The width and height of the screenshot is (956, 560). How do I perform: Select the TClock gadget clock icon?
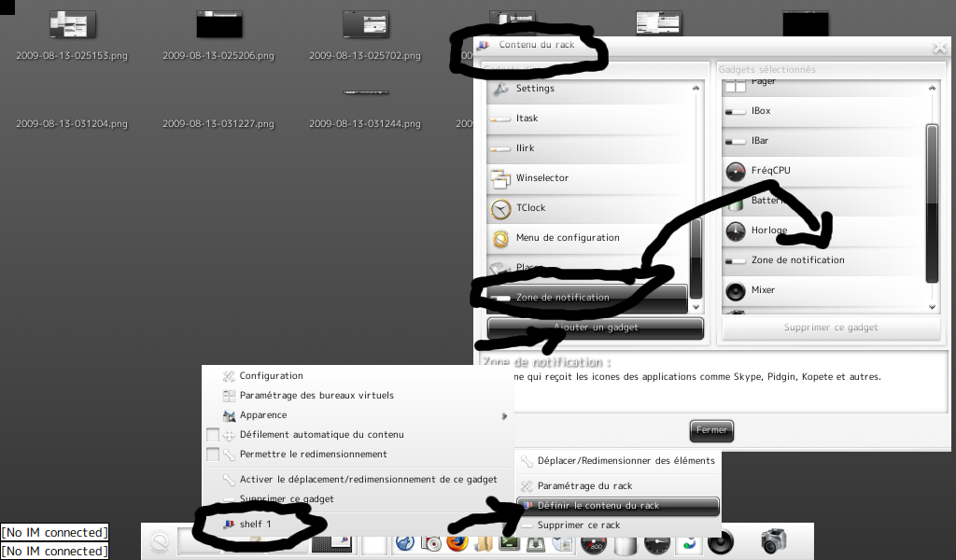(x=501, y=208)
